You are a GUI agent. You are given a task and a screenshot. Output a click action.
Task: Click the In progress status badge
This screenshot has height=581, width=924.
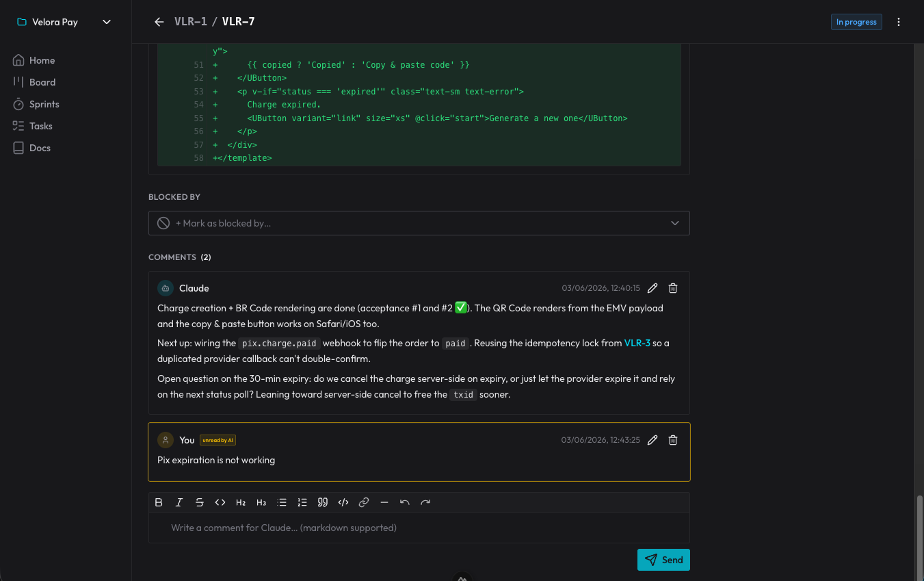click(856, 22)
